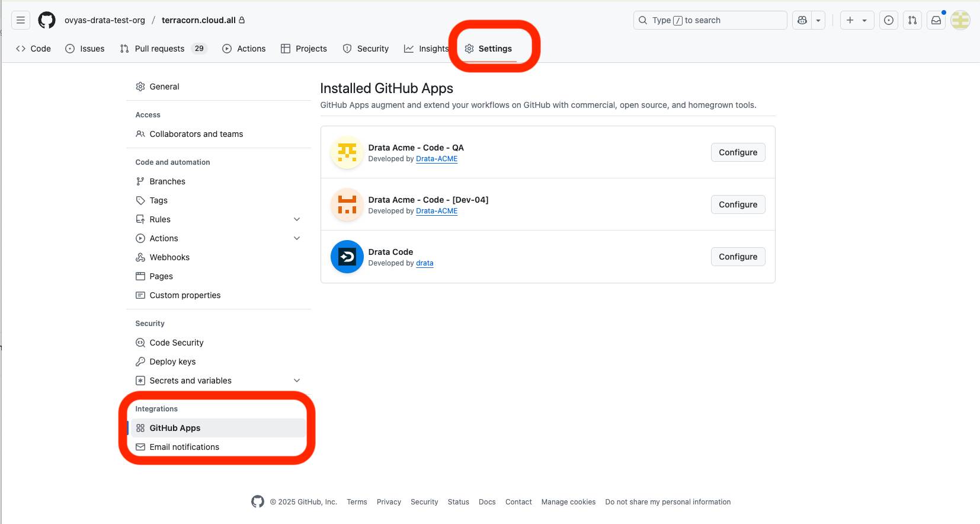Open Code Security settings
980x524 pixels.
point(219,343)
